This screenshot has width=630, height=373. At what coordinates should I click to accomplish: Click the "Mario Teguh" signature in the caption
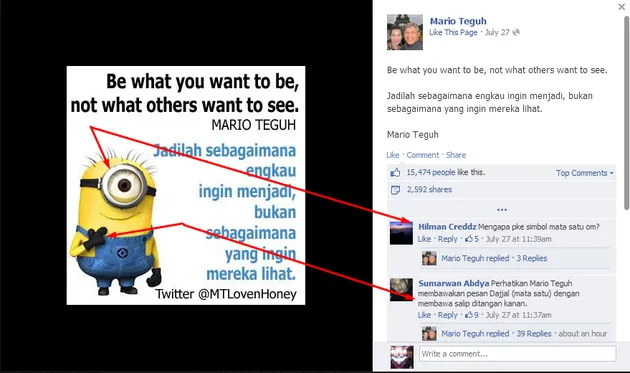(413, 135)
